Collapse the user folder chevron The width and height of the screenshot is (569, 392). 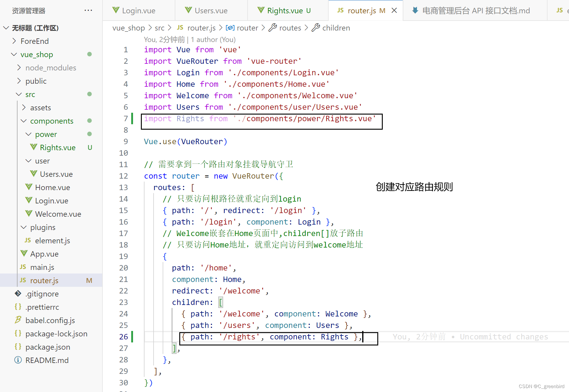pyautogui.click(x=28, y=161)
